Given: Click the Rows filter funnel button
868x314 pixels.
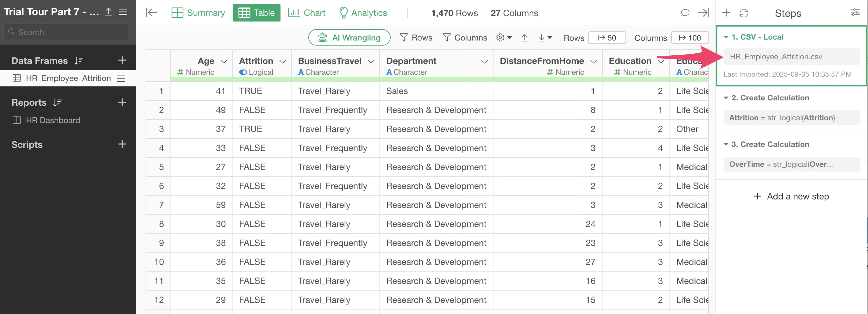Looking at the screenshot, I should (416, 37).
